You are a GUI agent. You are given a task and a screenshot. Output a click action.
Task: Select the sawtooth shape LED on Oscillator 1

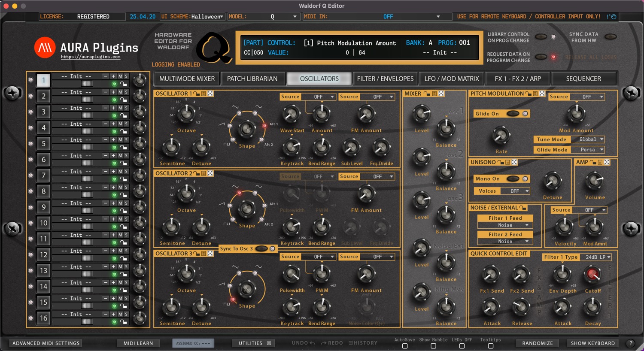tap(230, 126)
